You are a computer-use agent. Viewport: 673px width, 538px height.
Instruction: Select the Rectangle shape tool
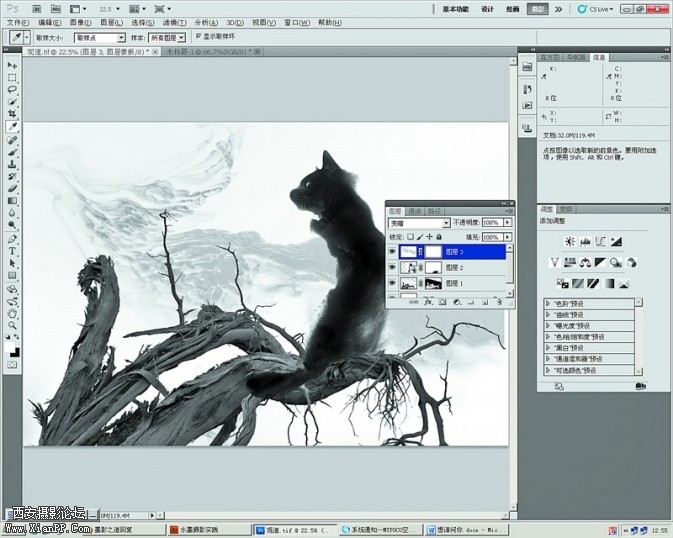coord(12,275)
